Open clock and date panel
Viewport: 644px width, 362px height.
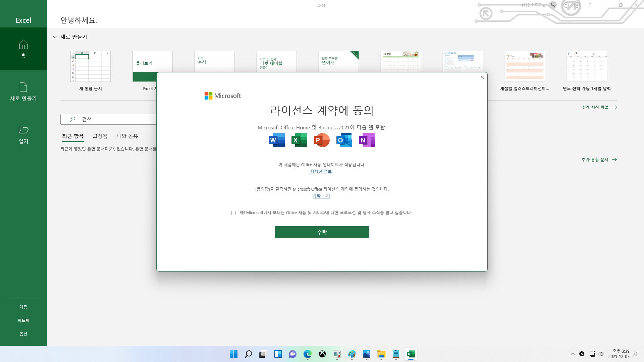[619, 354]
